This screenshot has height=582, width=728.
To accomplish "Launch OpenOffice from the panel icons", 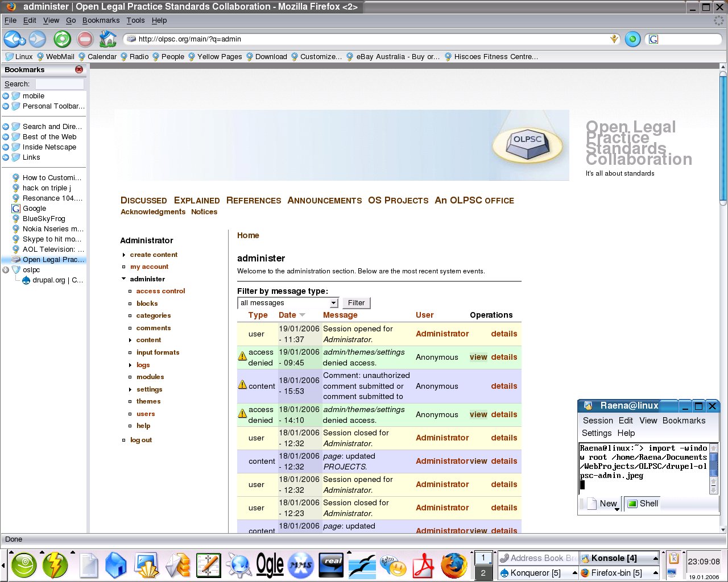I will (x=362, y=566).
